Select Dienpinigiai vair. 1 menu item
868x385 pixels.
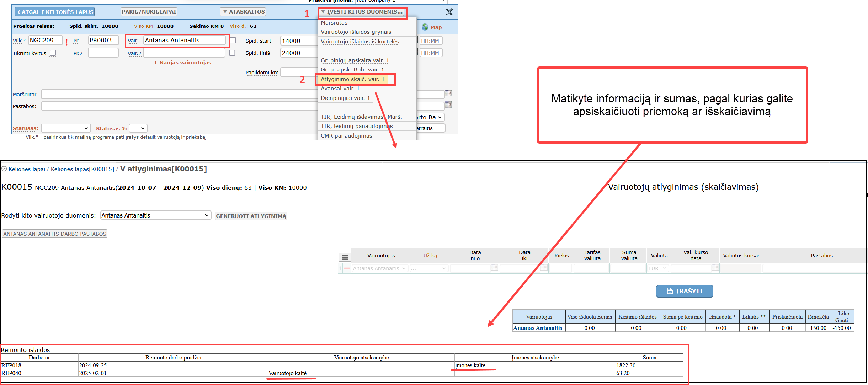tap(346, 98)
